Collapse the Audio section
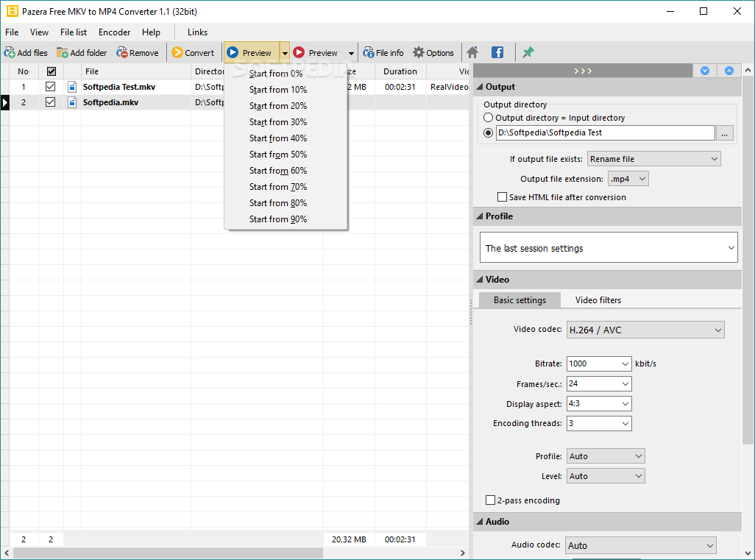Viewport: 755px width, 560px height. [x=480, y=522]
